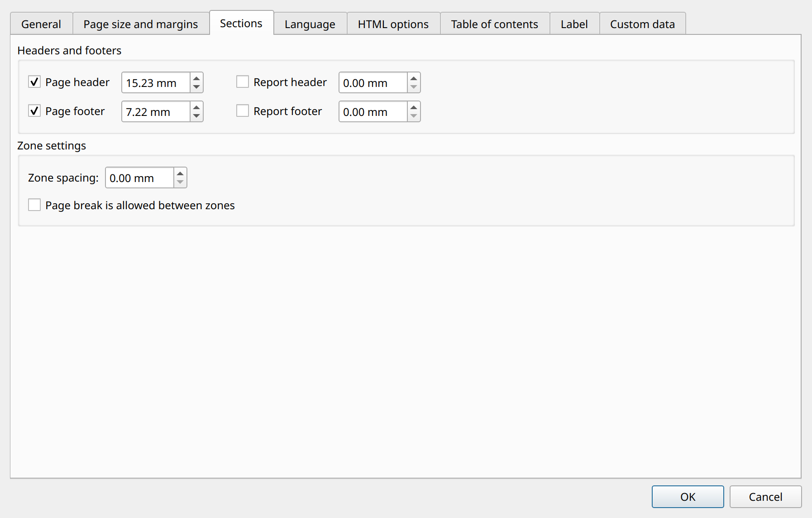Image resolution: width=812 pixels, height=518 pixels.
Task: Increase Page footer height with up arrow
Action: tap(196, 107)
